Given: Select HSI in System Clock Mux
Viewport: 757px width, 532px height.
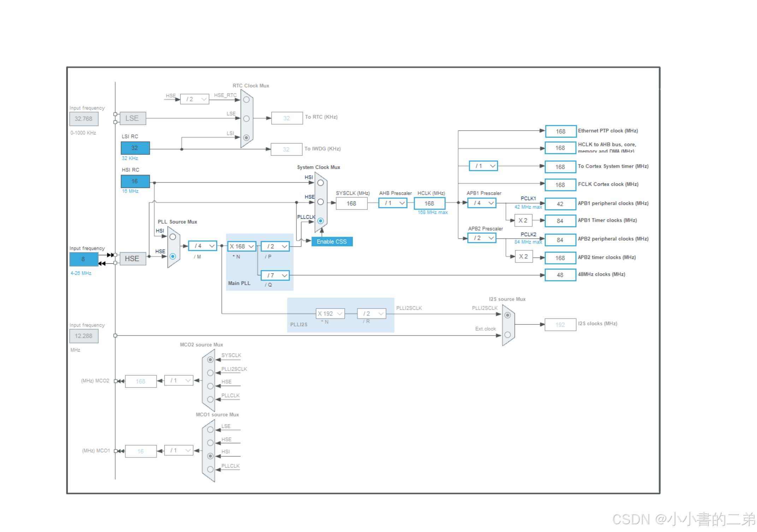Looking at the screenshot, I should (320, 183).
